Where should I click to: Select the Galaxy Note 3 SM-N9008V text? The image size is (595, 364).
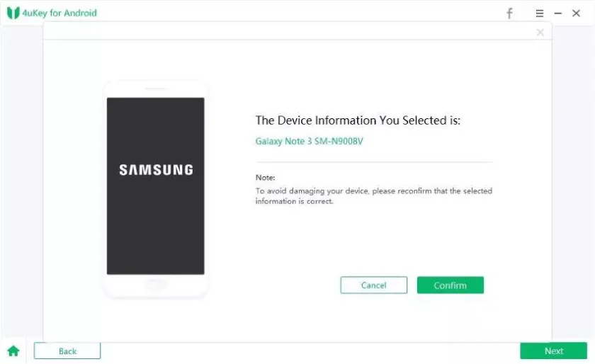[309, 141]
